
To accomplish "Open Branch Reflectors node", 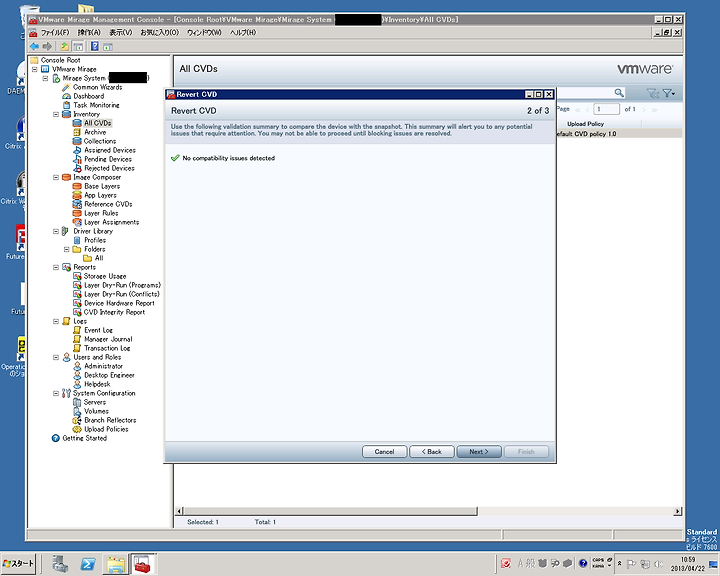I will pyautogui.click(x=110, y=420).
